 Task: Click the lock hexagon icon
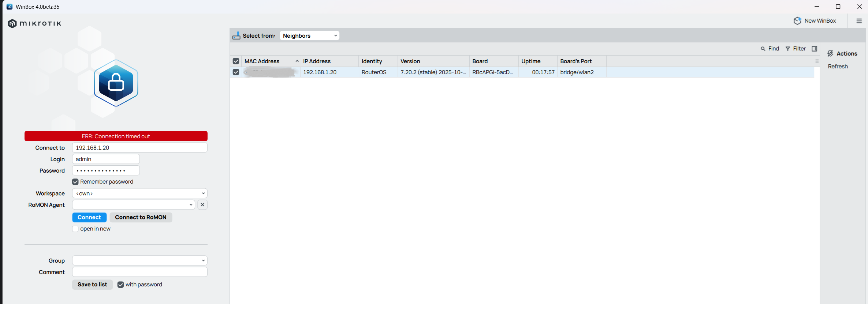[116, 83]
